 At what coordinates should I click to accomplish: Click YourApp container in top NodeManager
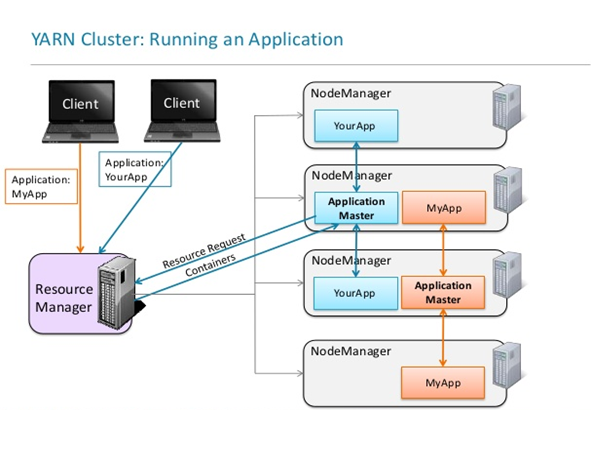coord(356,126)
